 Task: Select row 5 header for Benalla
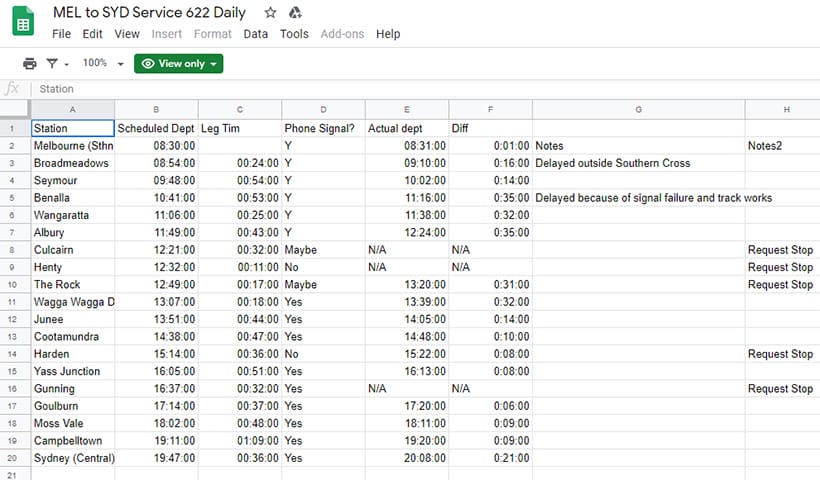[12, 198]
